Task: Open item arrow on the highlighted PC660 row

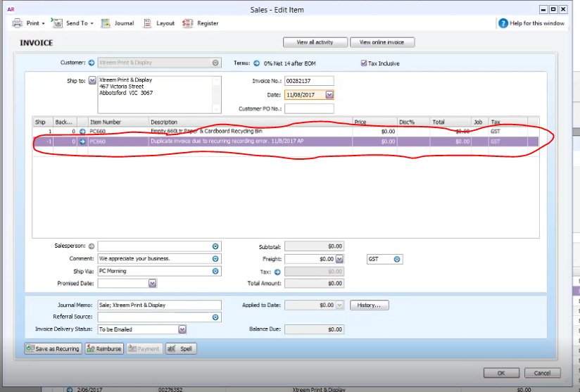Action: click(82, 141)
